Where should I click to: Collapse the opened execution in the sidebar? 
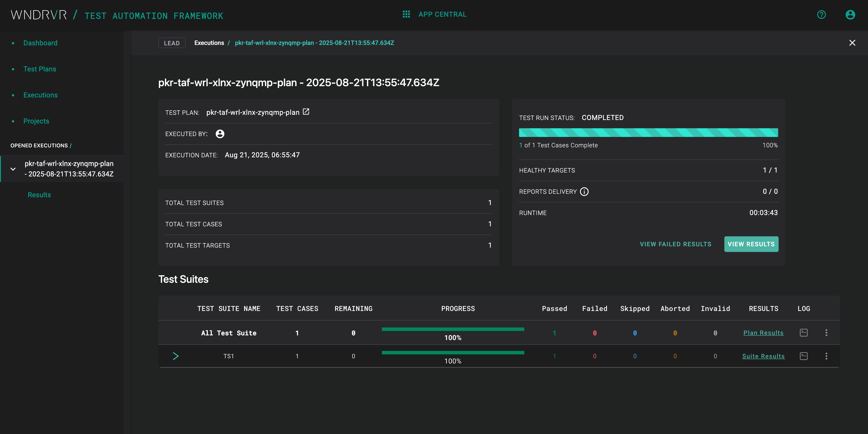point(13,169)
